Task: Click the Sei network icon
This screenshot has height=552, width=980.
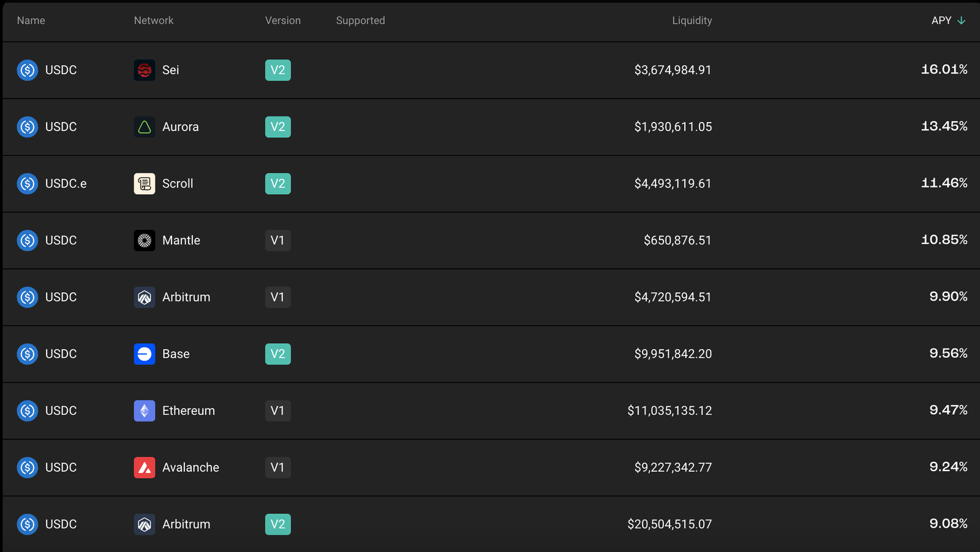Action: [x=145, y=70]
